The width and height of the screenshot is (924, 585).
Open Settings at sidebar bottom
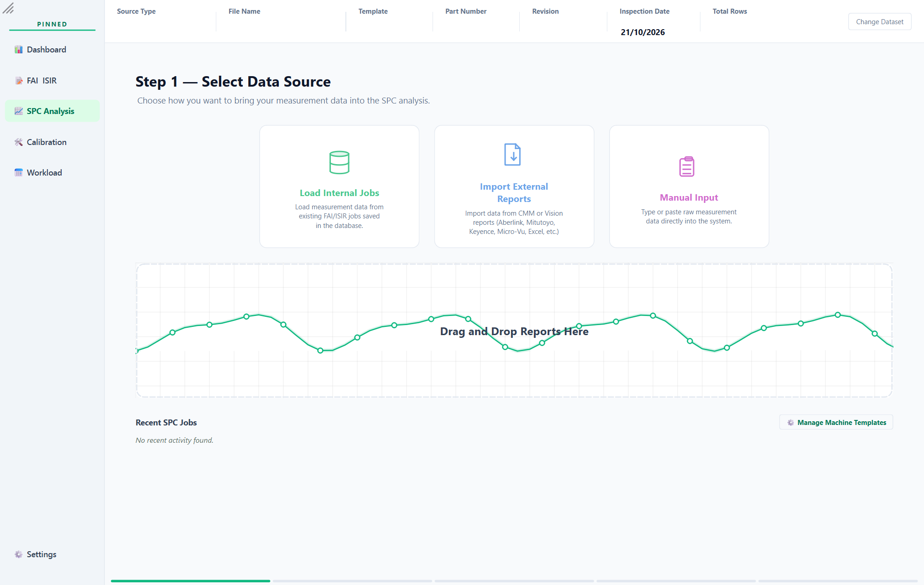tap(52, 554)
